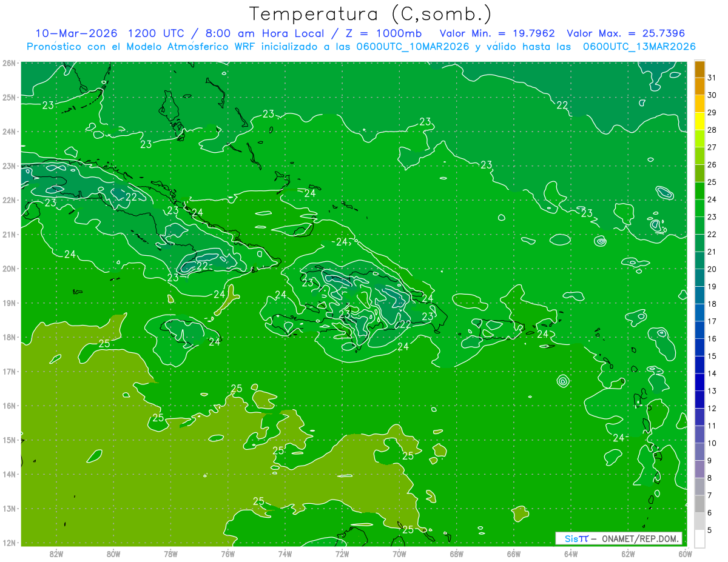Click the colorbar label '14'
The height and width of the screenshot is (562, 728).
pos(712,373)
